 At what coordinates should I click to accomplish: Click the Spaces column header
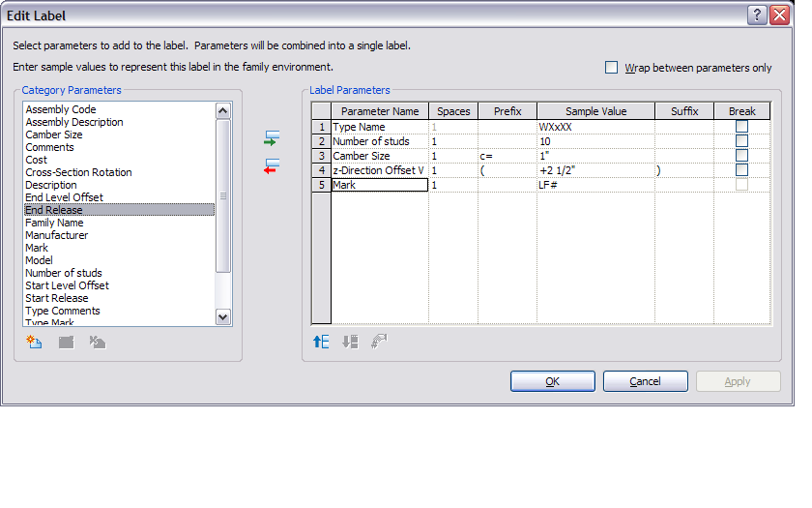click(x=453, y=111)
